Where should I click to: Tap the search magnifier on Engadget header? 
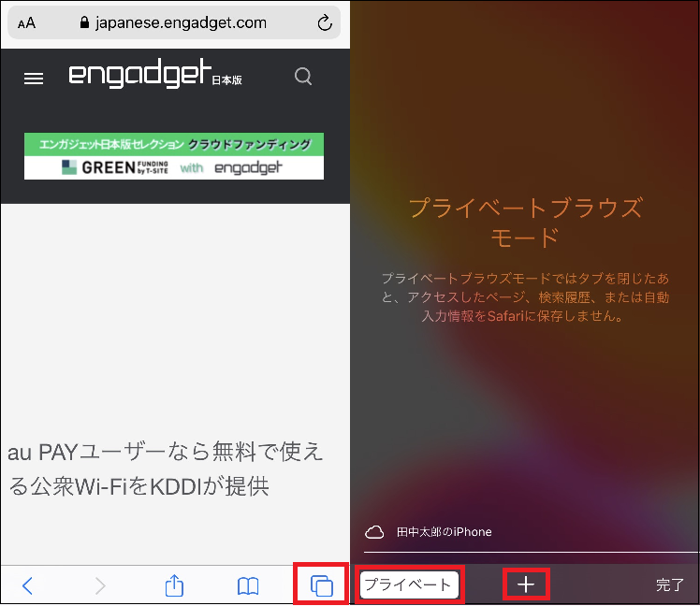click(x=303, y=78)
